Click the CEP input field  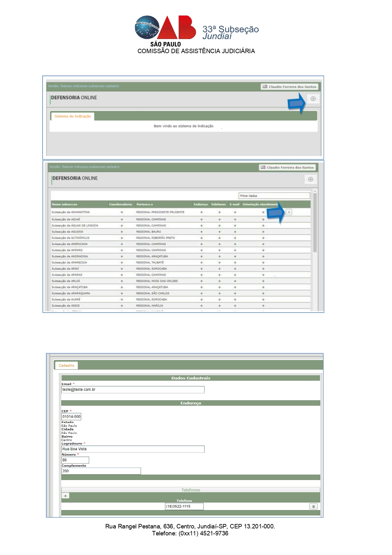click(71, 417)
